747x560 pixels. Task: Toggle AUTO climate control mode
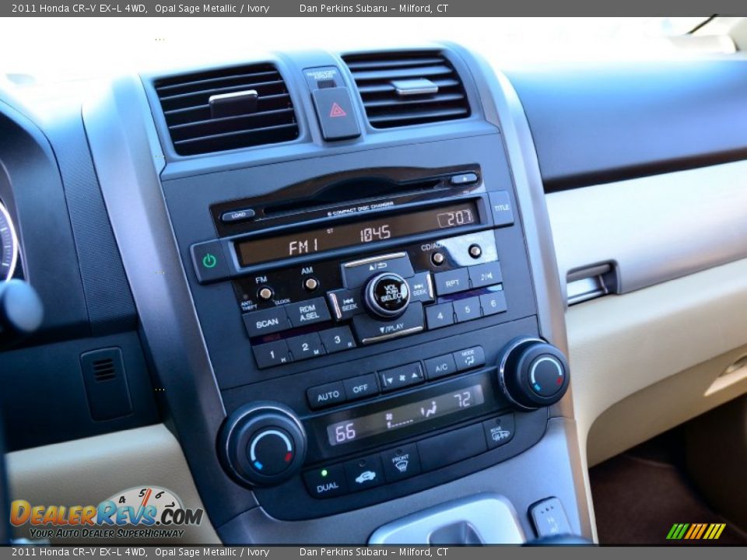328,394
